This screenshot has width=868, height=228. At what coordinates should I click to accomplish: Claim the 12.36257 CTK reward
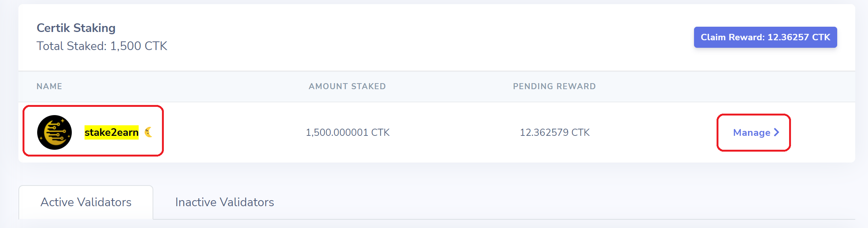tap(765, 37)
